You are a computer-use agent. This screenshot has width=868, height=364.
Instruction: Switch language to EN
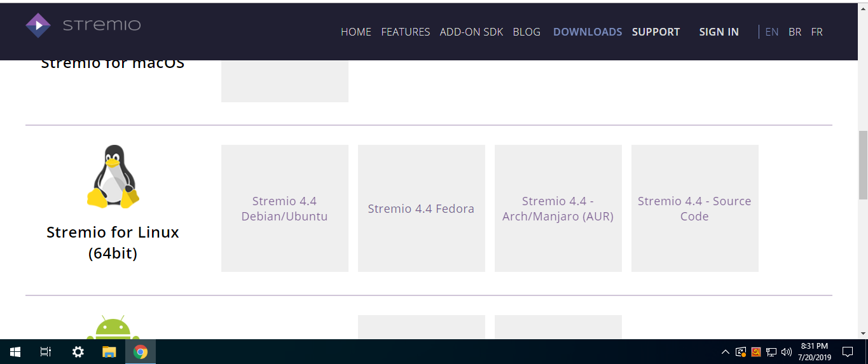tap(772, 32)
